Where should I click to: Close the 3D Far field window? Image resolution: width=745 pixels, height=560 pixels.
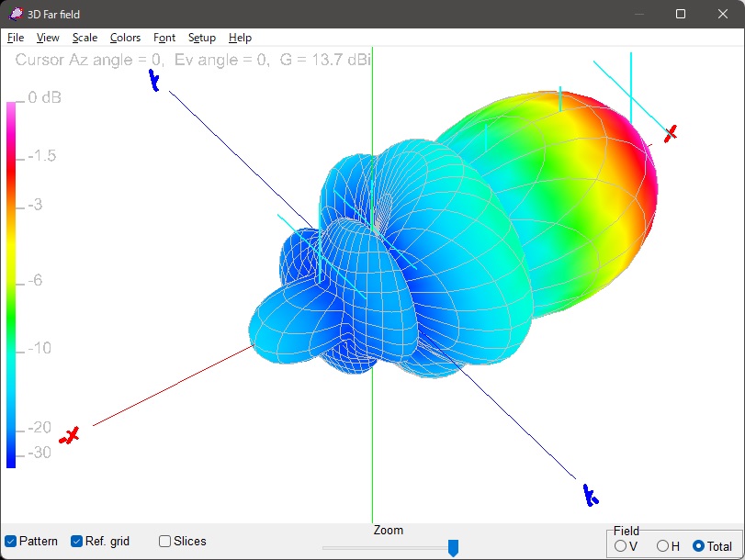722,14
